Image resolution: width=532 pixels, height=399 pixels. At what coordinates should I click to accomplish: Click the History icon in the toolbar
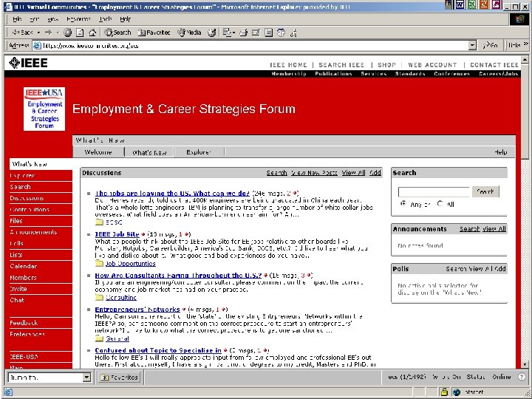click(212, 33)
